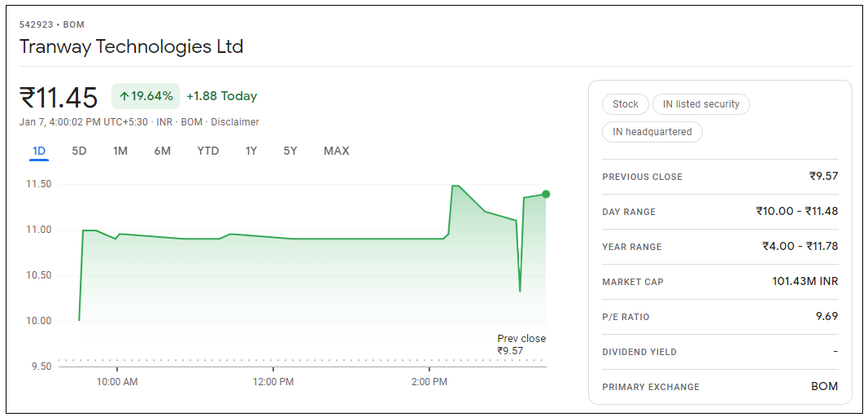Switch to the 1Y chart range
The image size is (868, 417).
[x=251, y=151]
